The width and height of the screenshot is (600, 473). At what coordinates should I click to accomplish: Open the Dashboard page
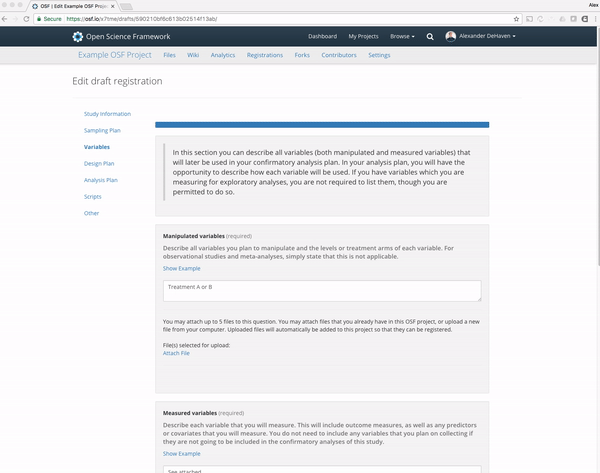tap(323, 36)
